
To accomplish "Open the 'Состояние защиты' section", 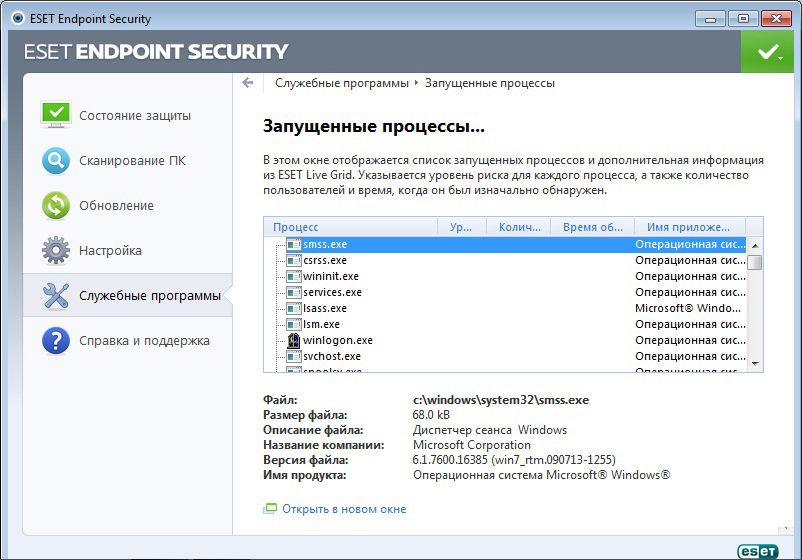I will [x=135, y=116].
